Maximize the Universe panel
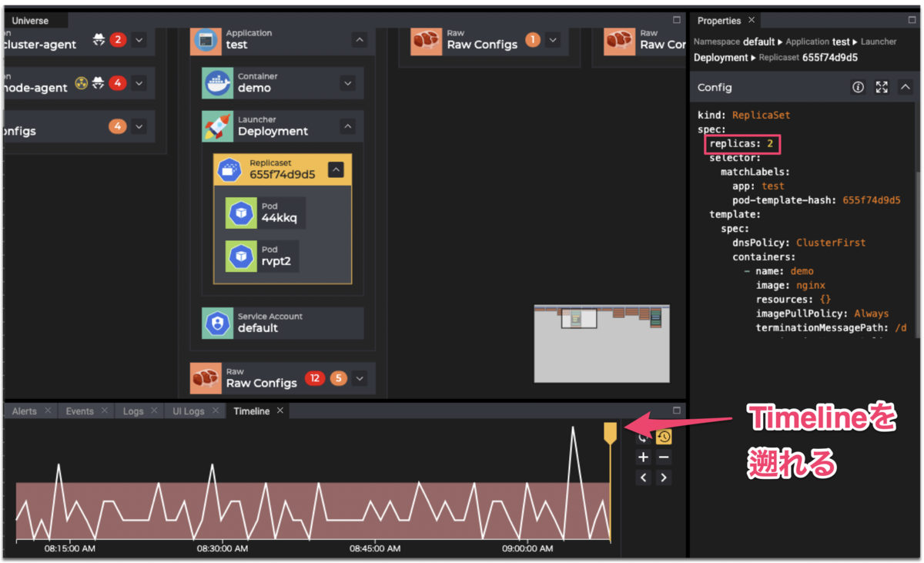This screenshot has height=563, width=924. click(x=677, y=20)
